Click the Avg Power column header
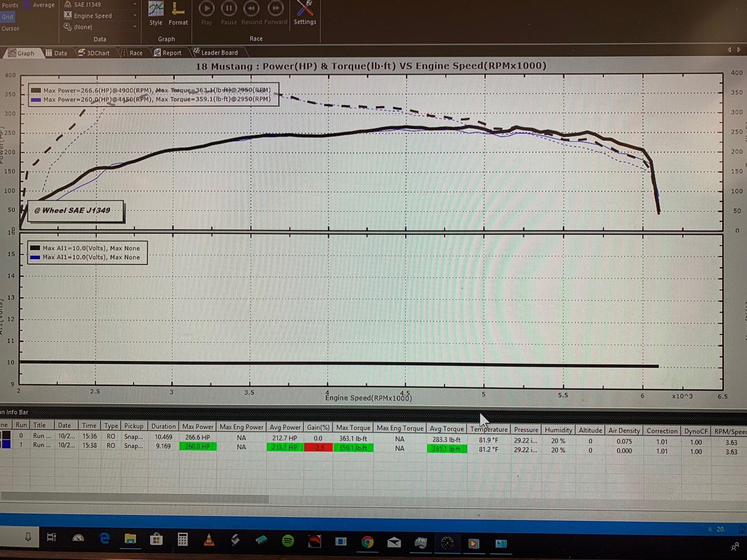 [x=285, y=427]
